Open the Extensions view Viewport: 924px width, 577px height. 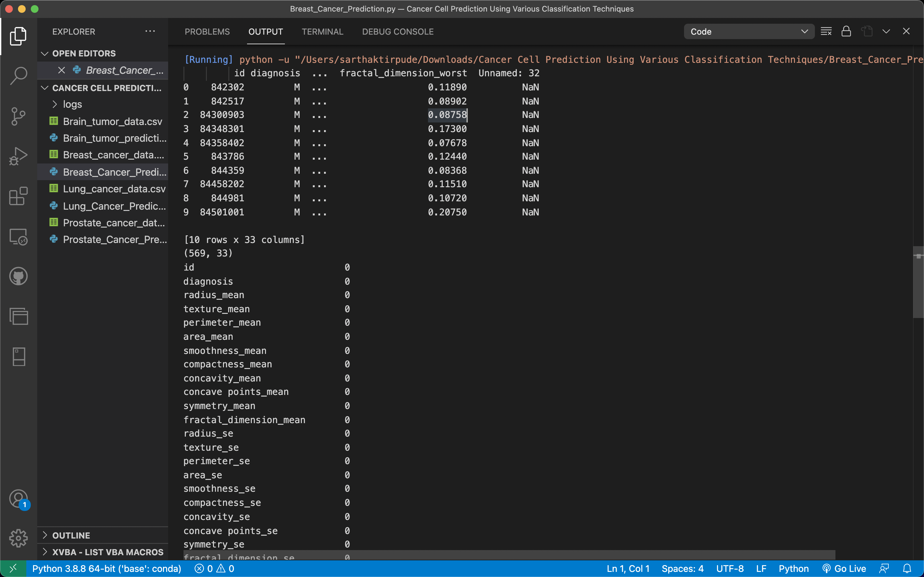(18, 196)
